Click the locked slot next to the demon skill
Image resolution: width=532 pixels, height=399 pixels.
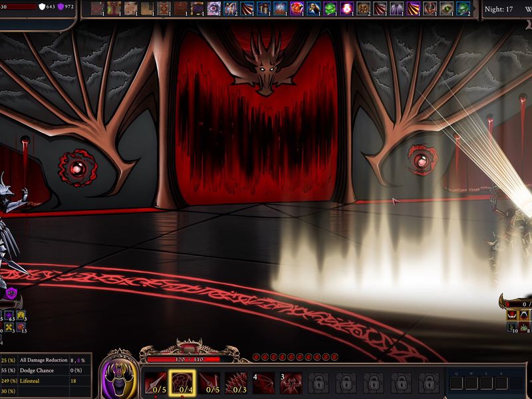tap(319, 383)
